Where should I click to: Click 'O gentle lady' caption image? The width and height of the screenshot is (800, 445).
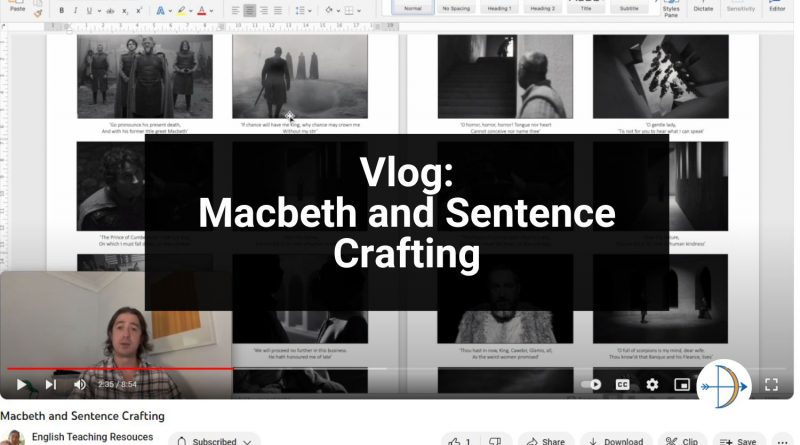point(661,77)
